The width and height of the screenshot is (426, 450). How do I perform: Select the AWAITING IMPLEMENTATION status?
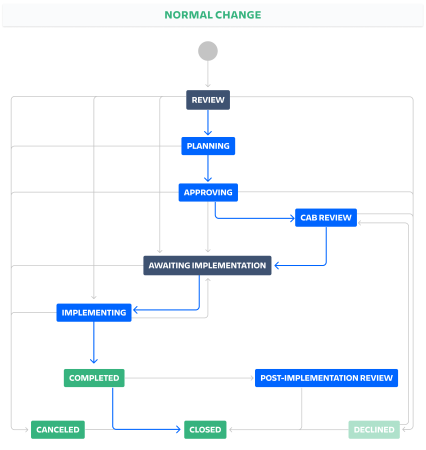(207, 265)
